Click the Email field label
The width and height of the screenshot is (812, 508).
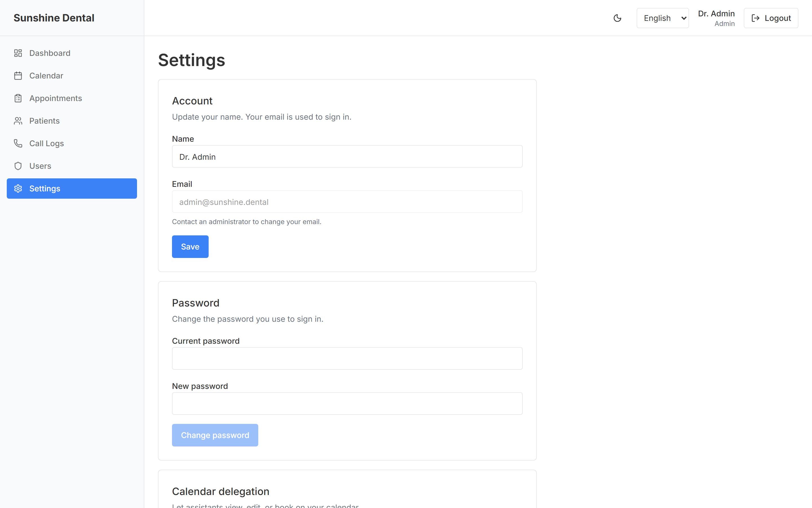coord(182,184)
